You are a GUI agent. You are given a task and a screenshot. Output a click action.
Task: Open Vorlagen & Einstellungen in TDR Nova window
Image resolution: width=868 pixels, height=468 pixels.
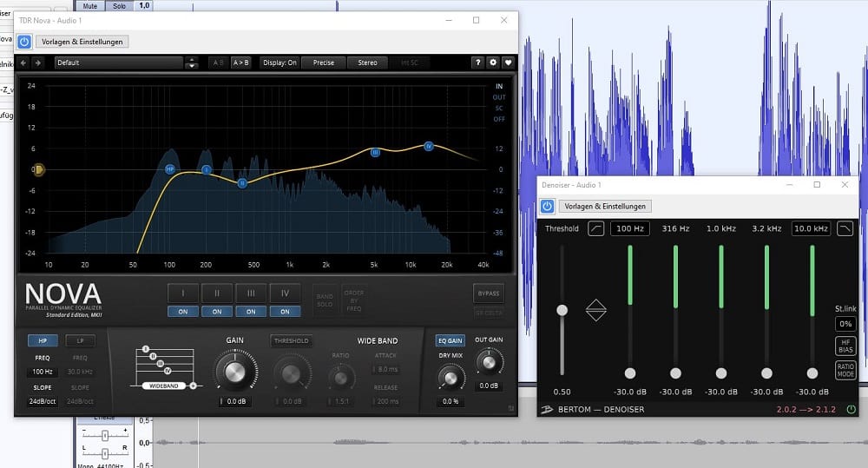click(82, 42)
